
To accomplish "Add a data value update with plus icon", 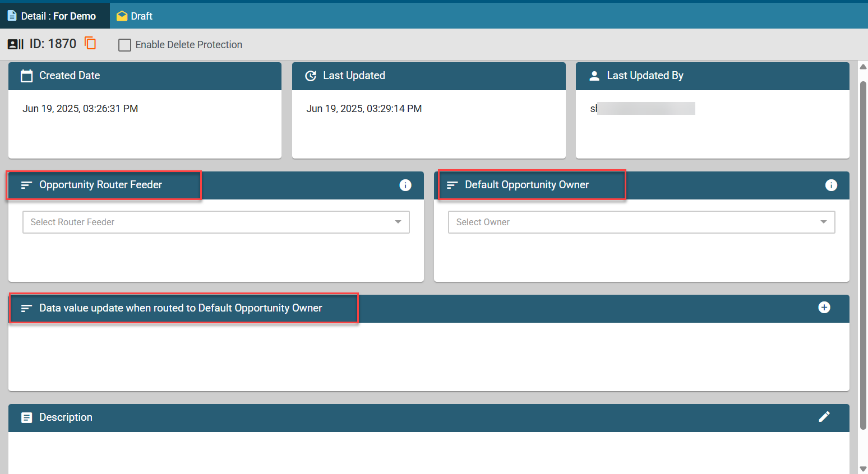I will click(x=824, y=308).
